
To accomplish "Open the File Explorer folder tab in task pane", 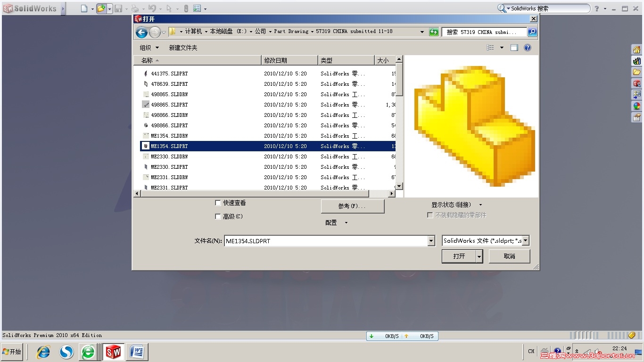I will pos(637,72).
